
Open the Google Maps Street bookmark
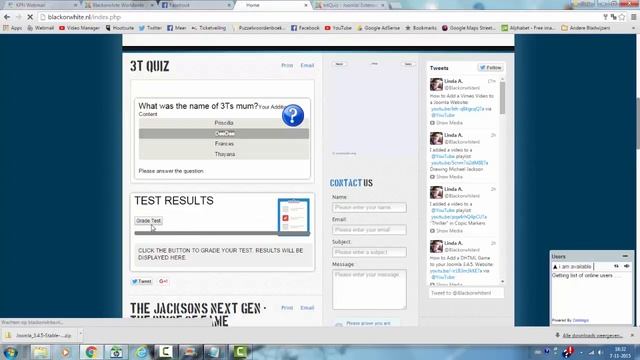click(469, 28)
